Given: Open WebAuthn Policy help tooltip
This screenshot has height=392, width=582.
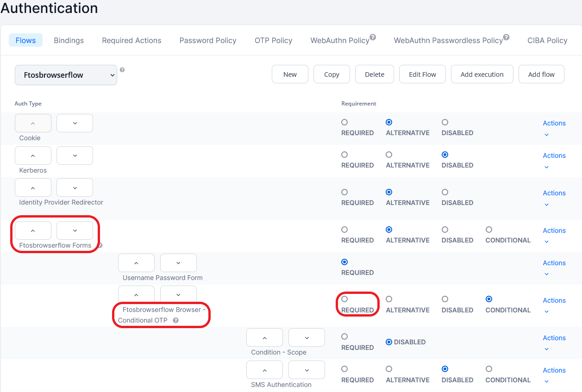Looking at the screenshot, I should pos(373,36).
